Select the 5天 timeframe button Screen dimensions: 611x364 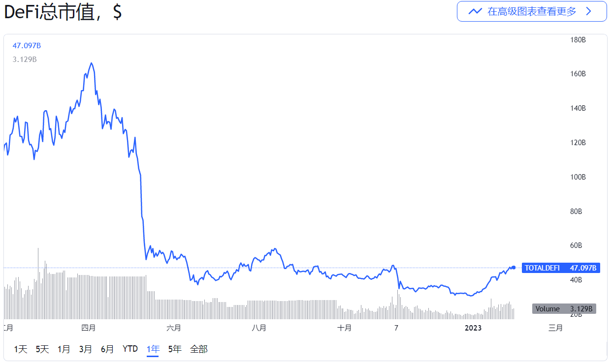tap(42, 349)
